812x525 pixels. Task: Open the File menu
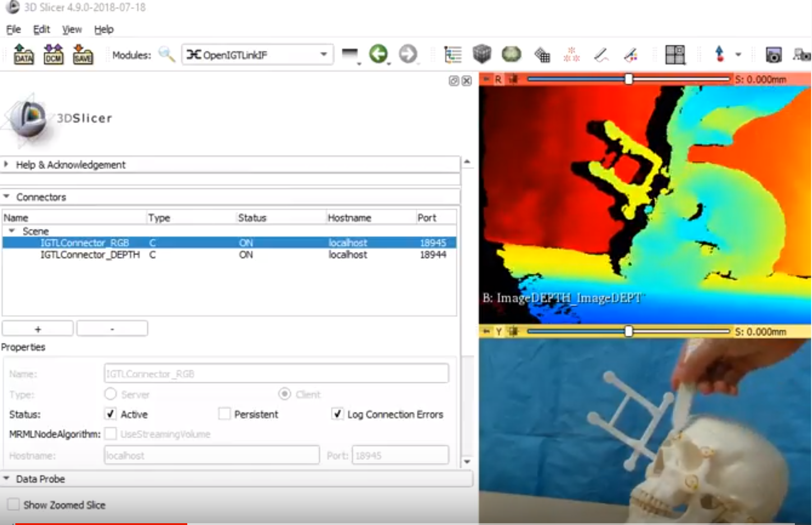click(x=13, y=29)
